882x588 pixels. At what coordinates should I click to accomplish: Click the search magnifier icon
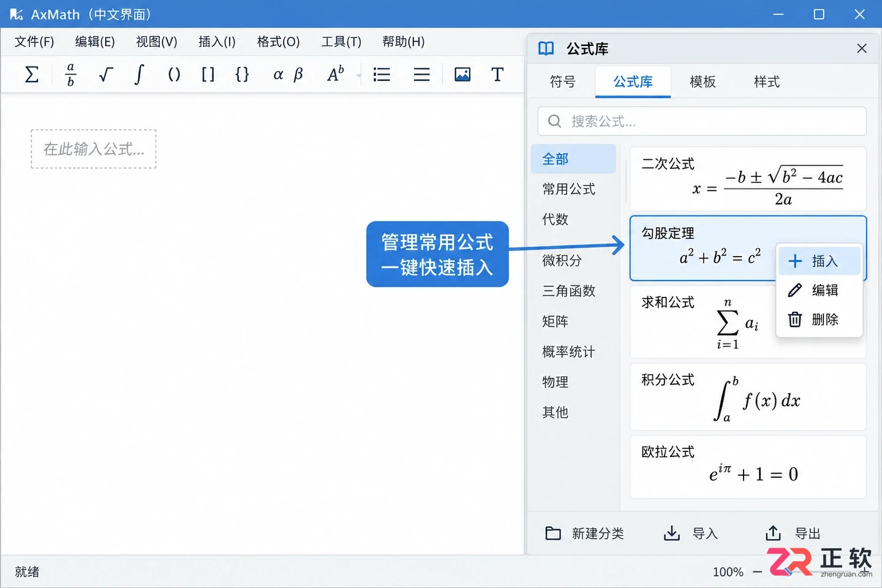click(x=554, y=121)
